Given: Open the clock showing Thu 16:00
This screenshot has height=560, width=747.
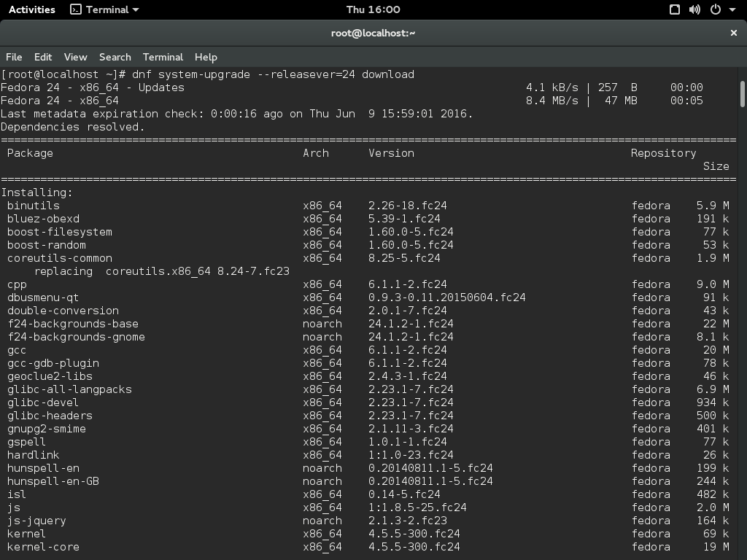Looking at the screenshot, I should point(373,9).
